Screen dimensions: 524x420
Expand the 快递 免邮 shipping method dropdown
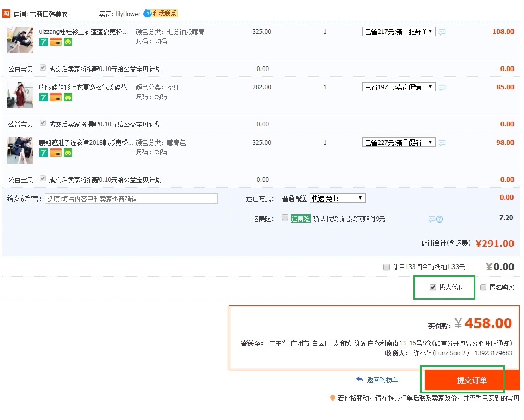click(337, 199)
